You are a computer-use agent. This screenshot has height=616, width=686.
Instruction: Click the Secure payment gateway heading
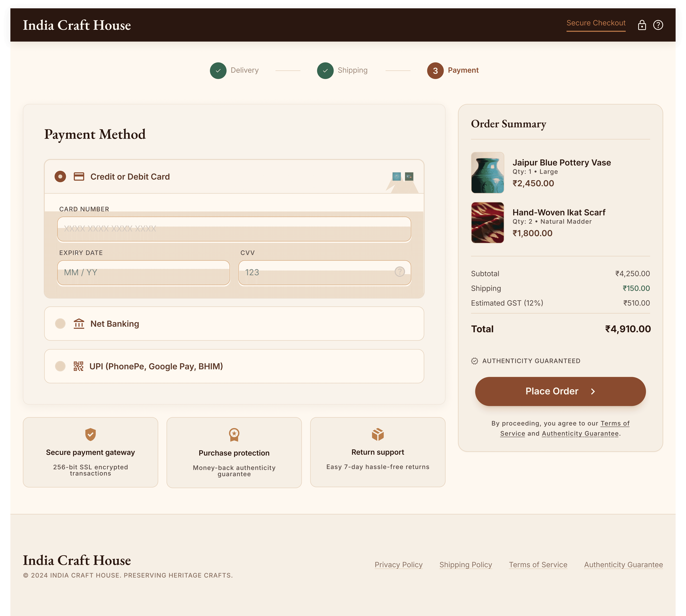coord(90,453)
